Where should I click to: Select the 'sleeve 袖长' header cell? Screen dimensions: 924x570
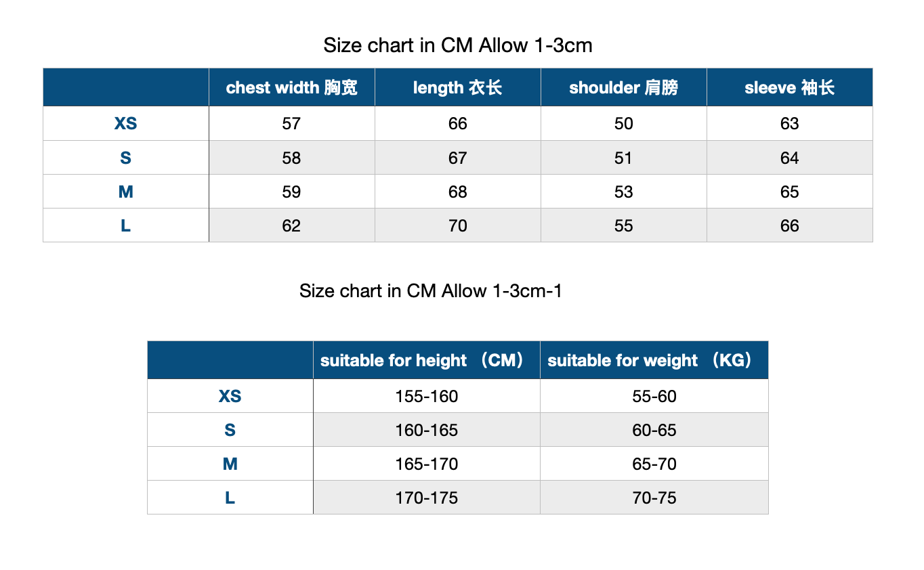tap(789, 87)
